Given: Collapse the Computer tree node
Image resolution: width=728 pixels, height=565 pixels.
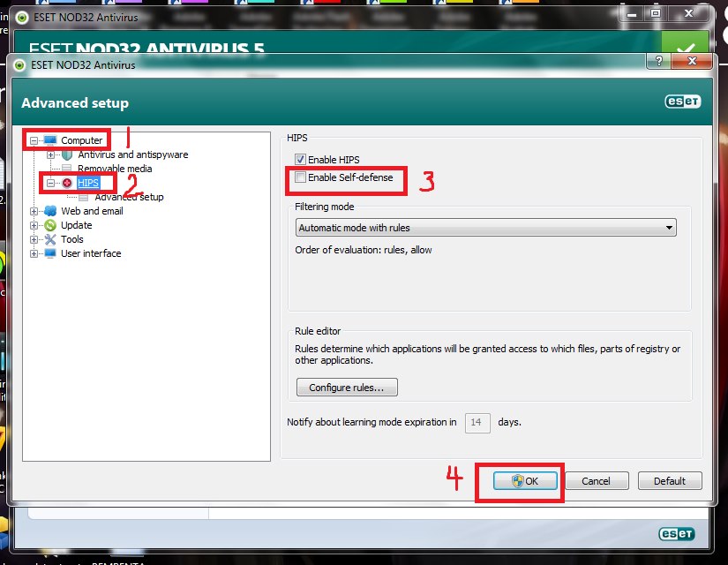Looking at the screenshot, I should [34, 140].
